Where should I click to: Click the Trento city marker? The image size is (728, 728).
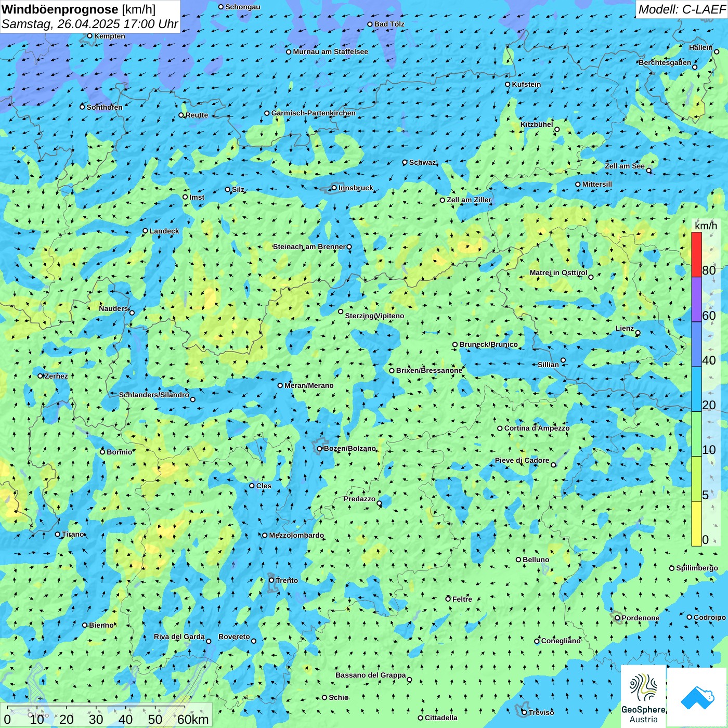coord(271,580)
